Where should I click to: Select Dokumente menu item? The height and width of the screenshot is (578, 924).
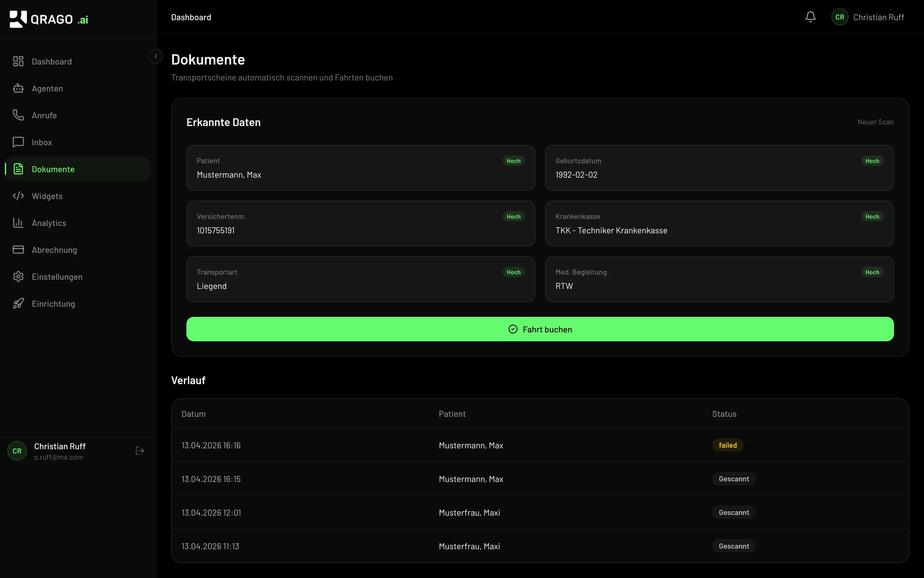(x=78, y=169)
